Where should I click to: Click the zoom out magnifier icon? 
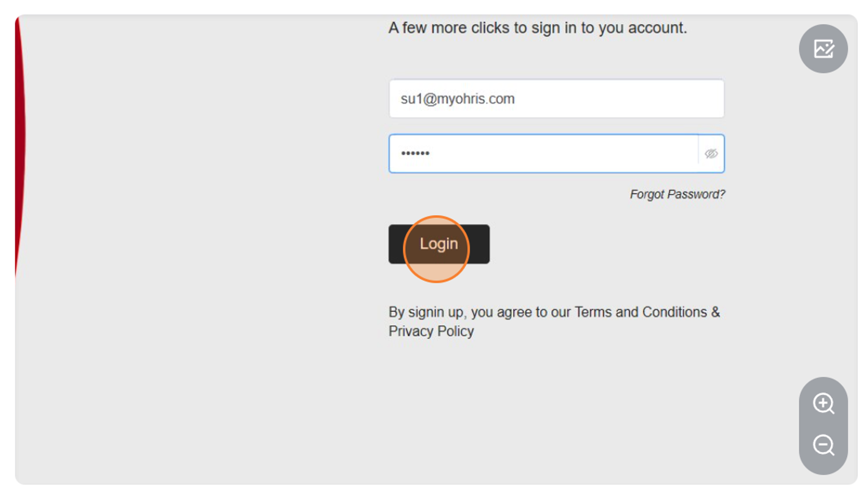823,445
